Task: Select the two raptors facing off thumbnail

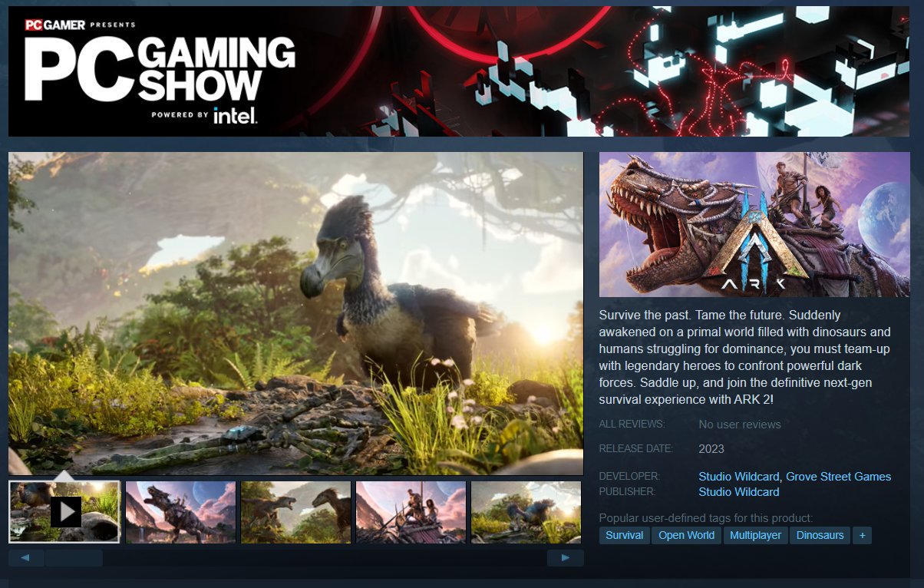Action: click(295, 512)
